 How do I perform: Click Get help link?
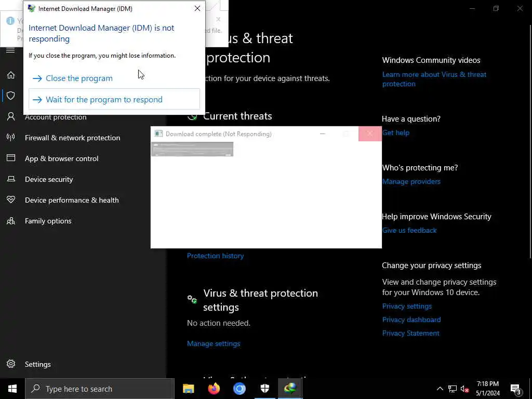pyautogui.click(x=395, y=132)
